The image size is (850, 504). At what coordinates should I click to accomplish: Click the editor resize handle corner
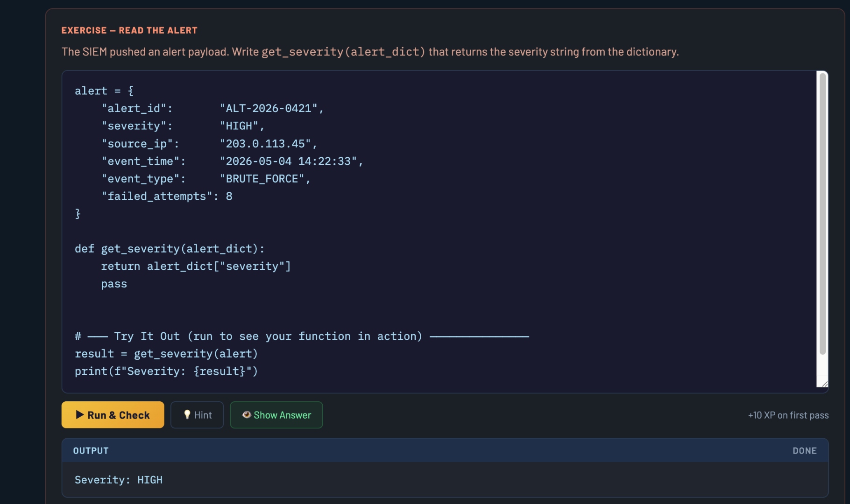tap(824, 384)
